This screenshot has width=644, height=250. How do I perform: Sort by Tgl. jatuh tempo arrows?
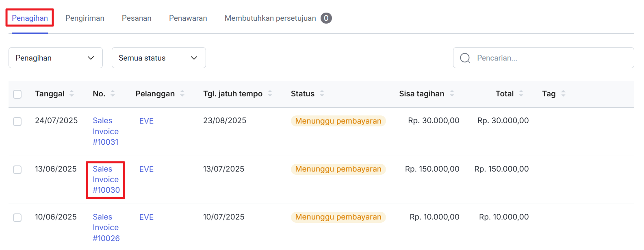click(270, 93)
